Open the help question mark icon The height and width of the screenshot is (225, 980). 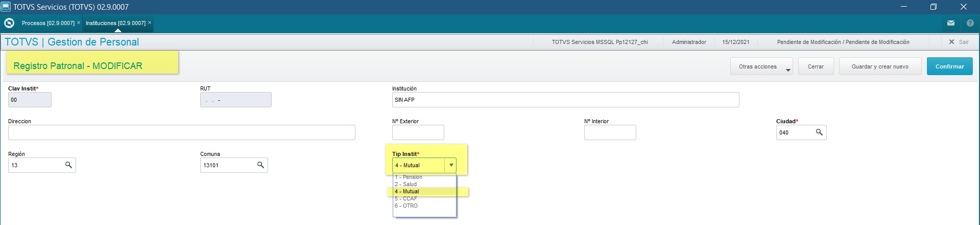point(970,23)
